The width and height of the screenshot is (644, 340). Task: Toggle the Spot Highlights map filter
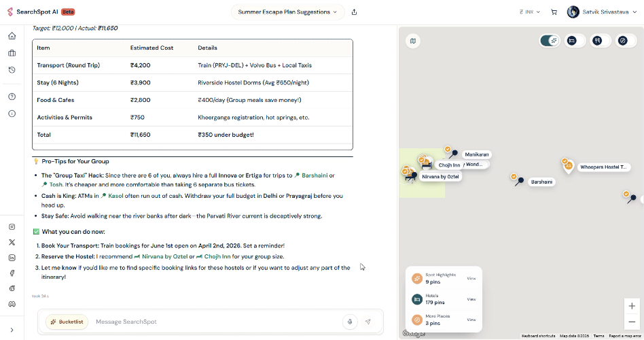tap(550, 41)
